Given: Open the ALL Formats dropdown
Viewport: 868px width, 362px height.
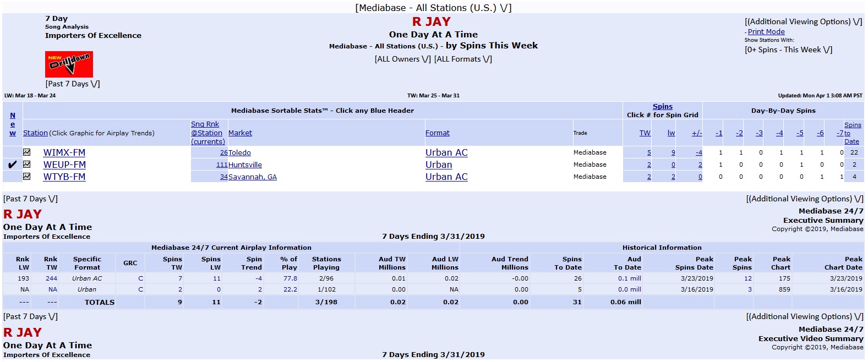Looking at the screenshot, I should tap(463, 59).
